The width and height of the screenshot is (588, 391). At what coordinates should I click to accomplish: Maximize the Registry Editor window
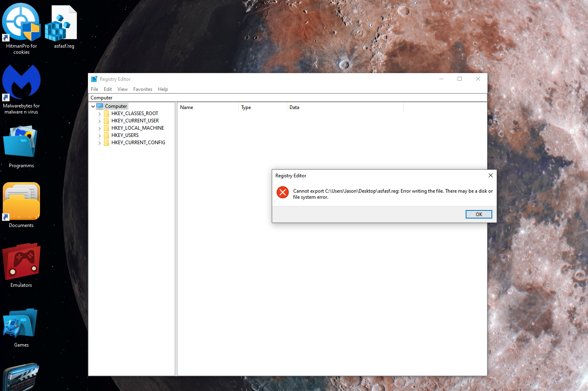pyautogui.click(x=460, y=79)
